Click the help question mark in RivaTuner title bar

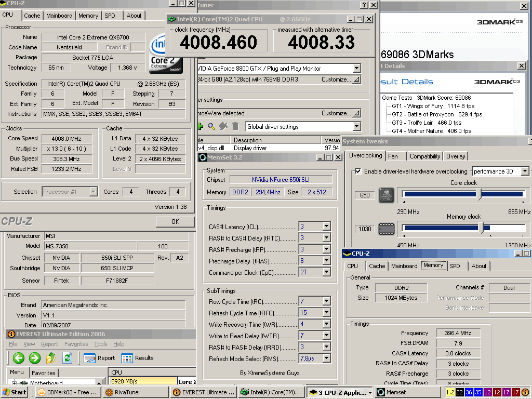point(364,5)
